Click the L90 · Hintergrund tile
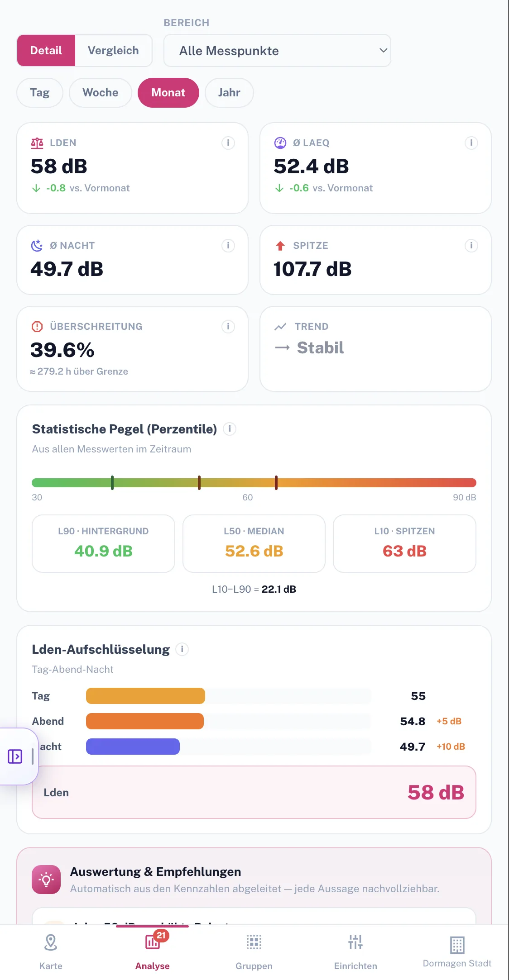Viewport: 509px width, 980px height. (103, 543)
